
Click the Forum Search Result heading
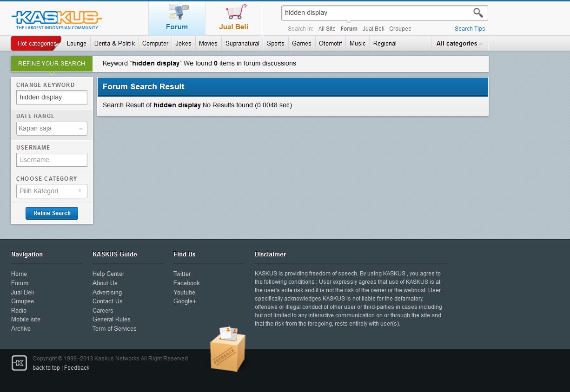click(144, 86)
